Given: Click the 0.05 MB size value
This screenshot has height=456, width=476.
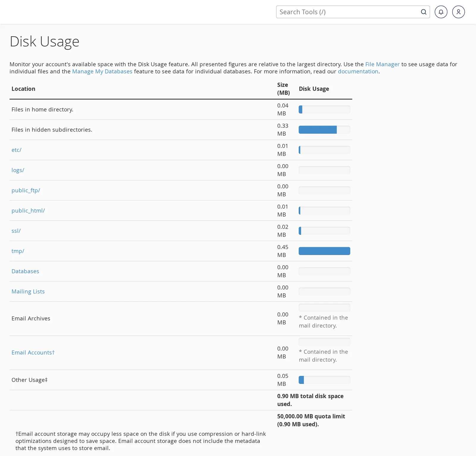Looking at the screenshot, I should tap(283, 380).
